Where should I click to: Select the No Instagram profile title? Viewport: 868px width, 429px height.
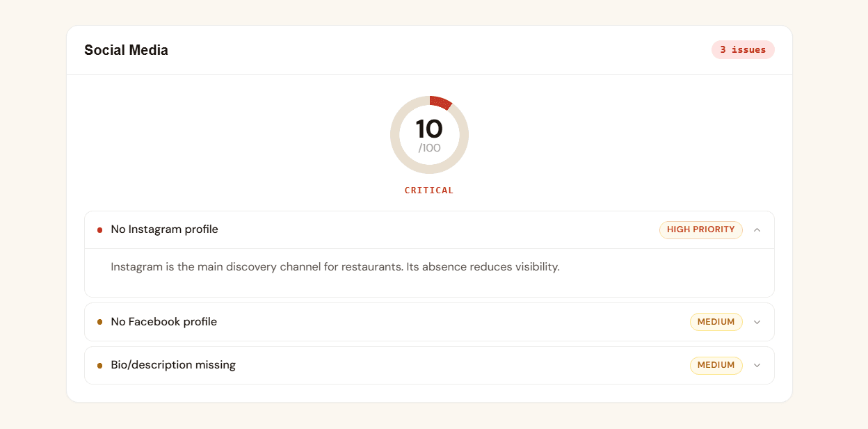click(165, 229)
